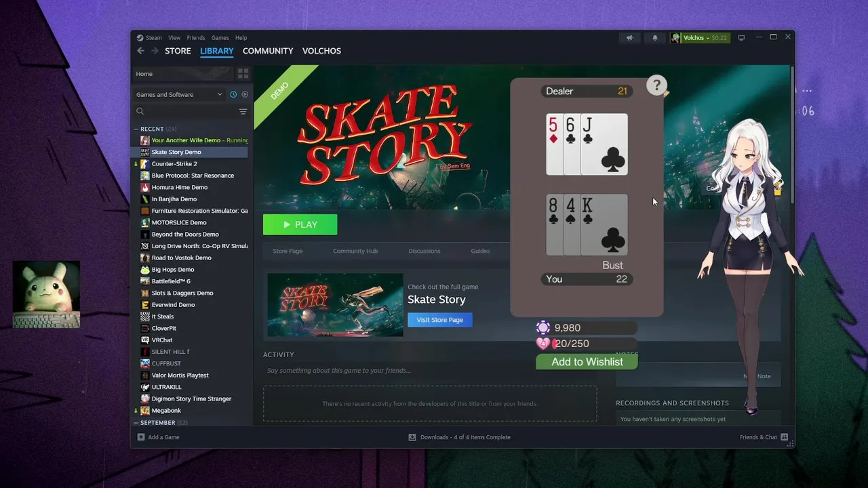Collapse the RECENT section
Screen dimensions: 868x488
[136, 129]
